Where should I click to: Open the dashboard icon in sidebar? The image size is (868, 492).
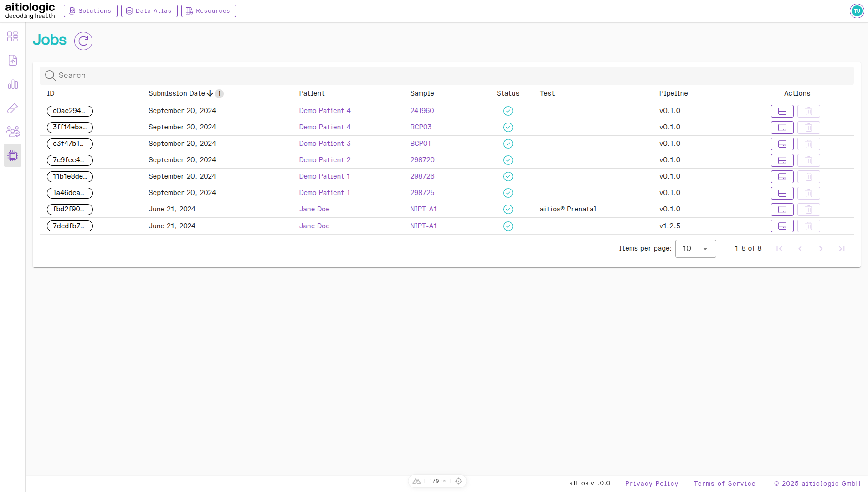point(13,36)
